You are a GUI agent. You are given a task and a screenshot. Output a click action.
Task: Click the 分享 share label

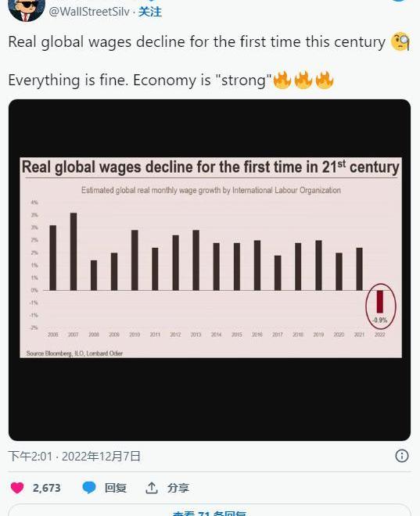coord(178,488)
